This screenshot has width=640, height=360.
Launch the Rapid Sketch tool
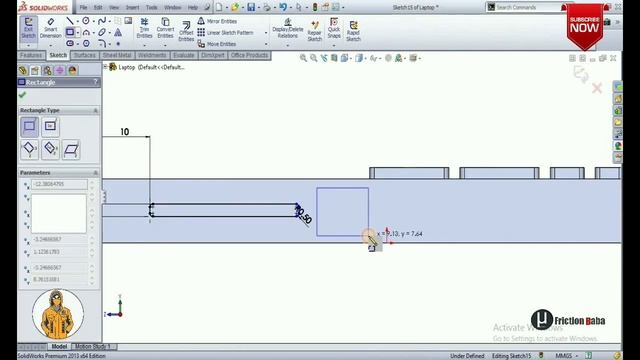click(x=353, y=31)
